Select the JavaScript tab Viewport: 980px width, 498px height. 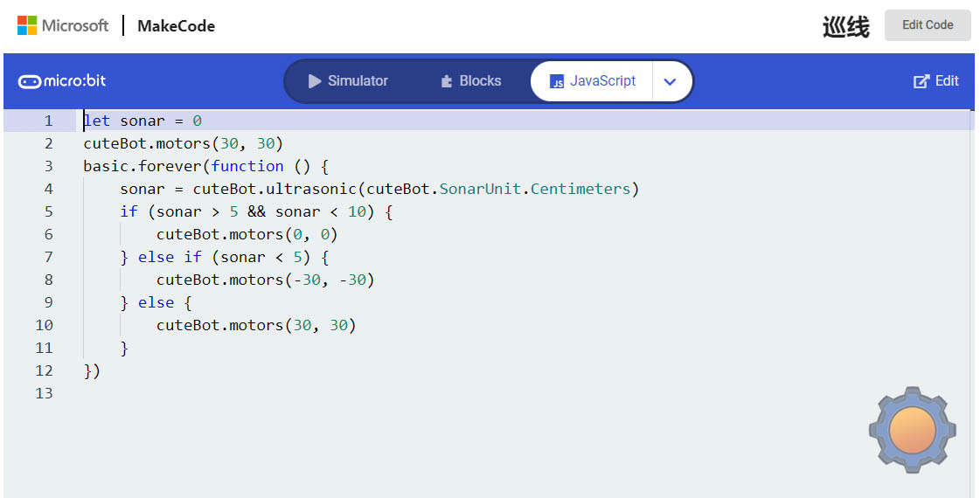[592, 81]
